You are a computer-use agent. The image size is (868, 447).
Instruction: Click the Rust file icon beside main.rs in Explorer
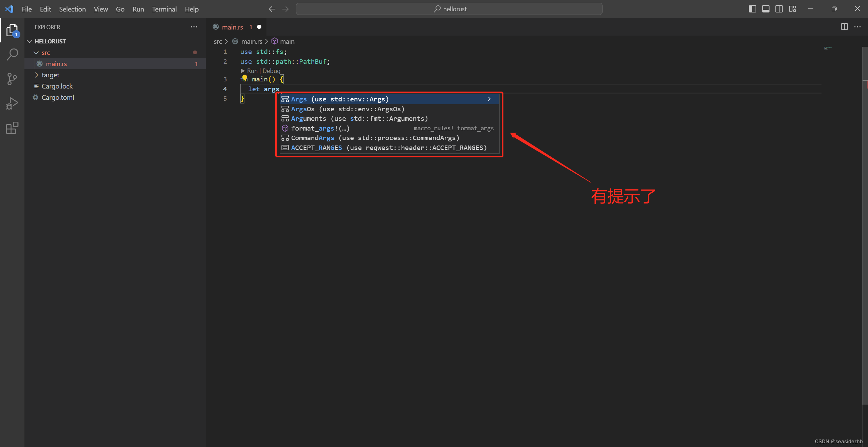click(x=40, y=64)
